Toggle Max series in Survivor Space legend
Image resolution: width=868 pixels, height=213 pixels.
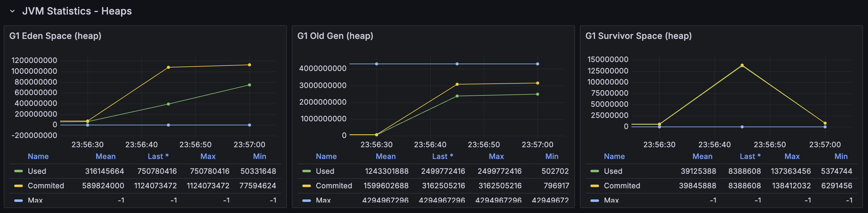pyautogui.click(x=611, y=200)
